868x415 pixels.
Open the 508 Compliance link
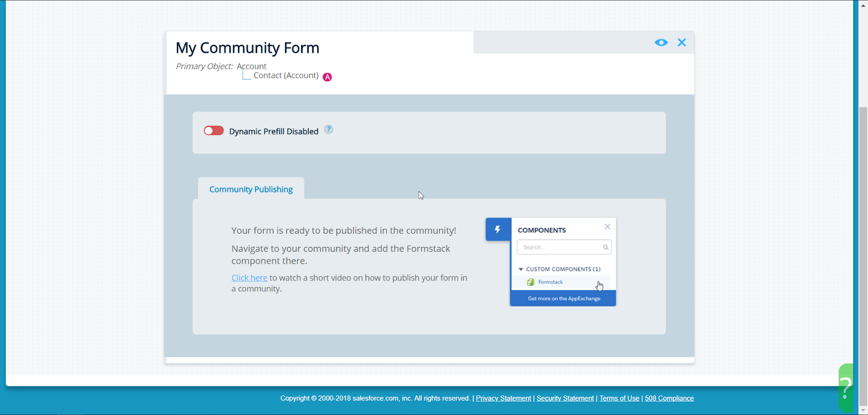click(669, 398)
